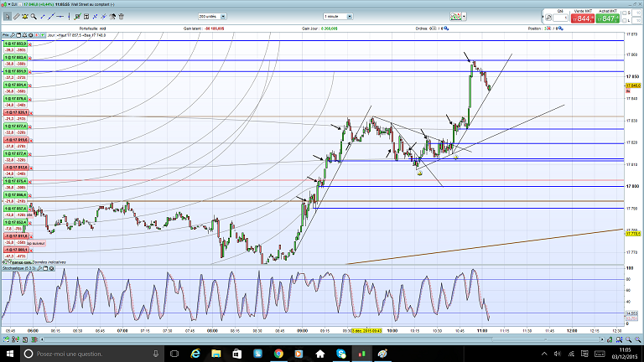Click the second blue star objects icon
The width and height of the screenshot is (644, 362).
pyautogui.click(x=103, y=17)
